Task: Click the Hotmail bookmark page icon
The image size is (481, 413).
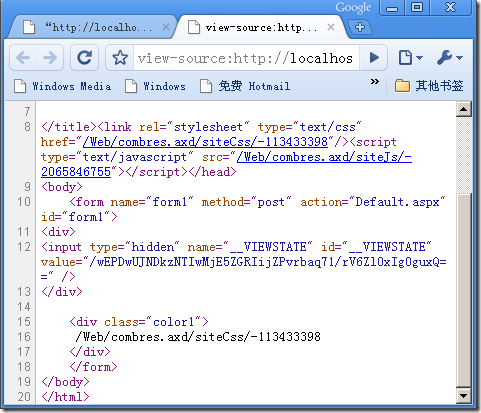Action: [x=206, y=86]
